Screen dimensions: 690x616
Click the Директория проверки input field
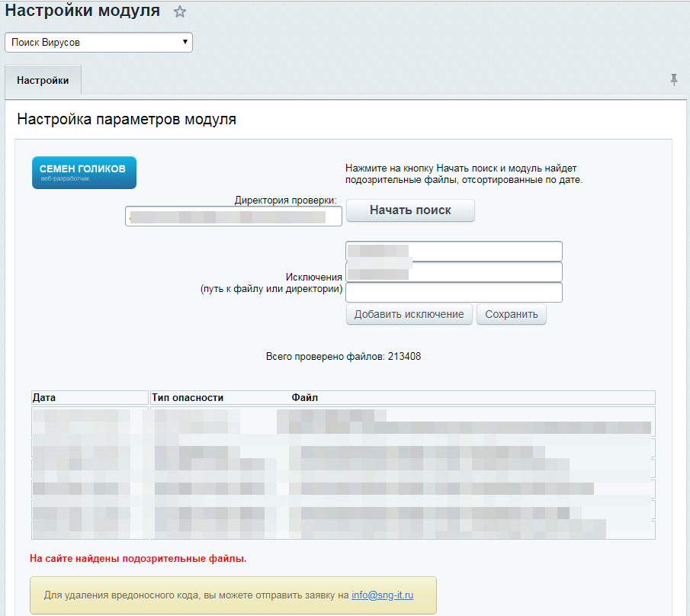point(234,217)
